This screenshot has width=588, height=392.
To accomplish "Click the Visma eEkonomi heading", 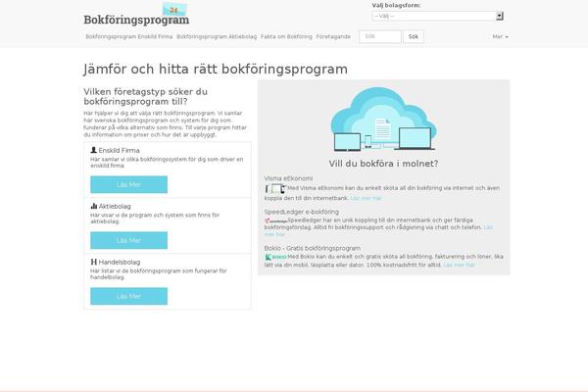I will pos(288,178).
